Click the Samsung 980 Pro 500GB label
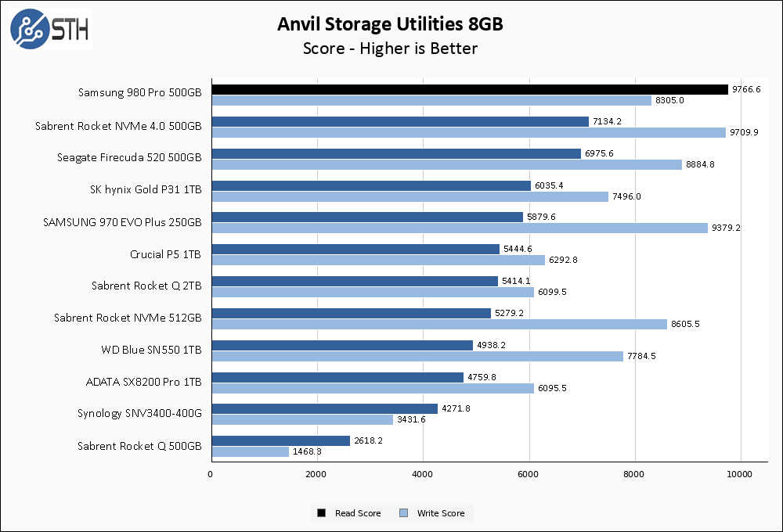 (x=139, y=92)
